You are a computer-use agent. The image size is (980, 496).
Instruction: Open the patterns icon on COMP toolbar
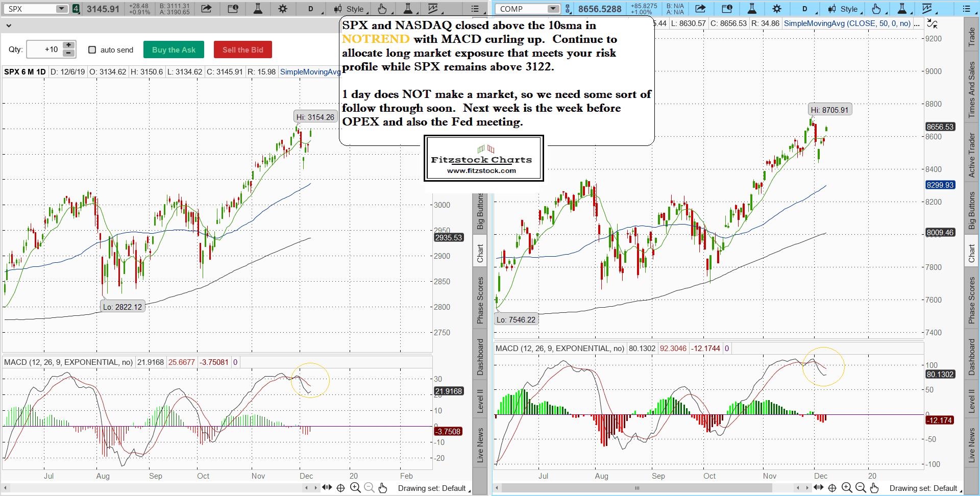point(927,9)
